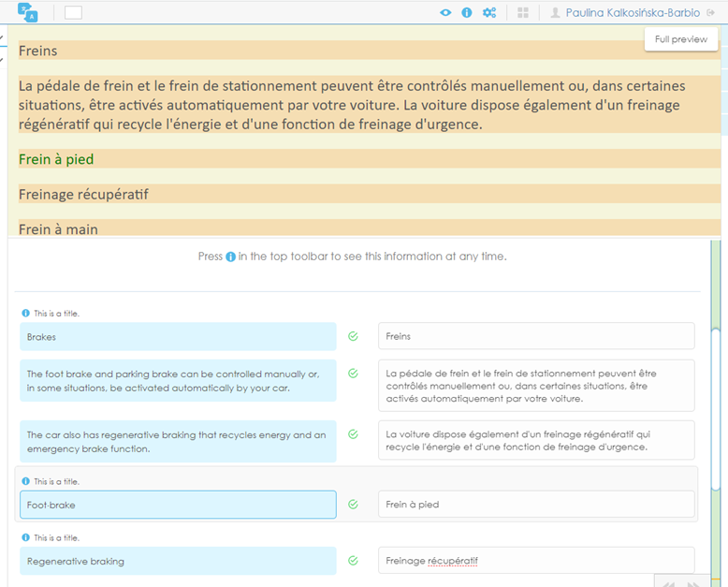Click the logout icon beside user name

(711, 13)
